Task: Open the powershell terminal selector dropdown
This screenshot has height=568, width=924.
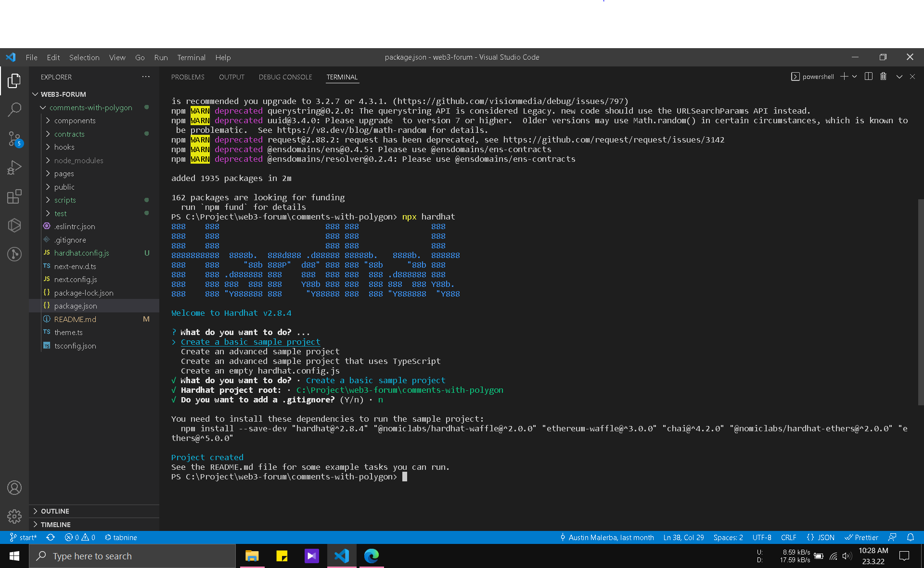Action: pos(855,77)
